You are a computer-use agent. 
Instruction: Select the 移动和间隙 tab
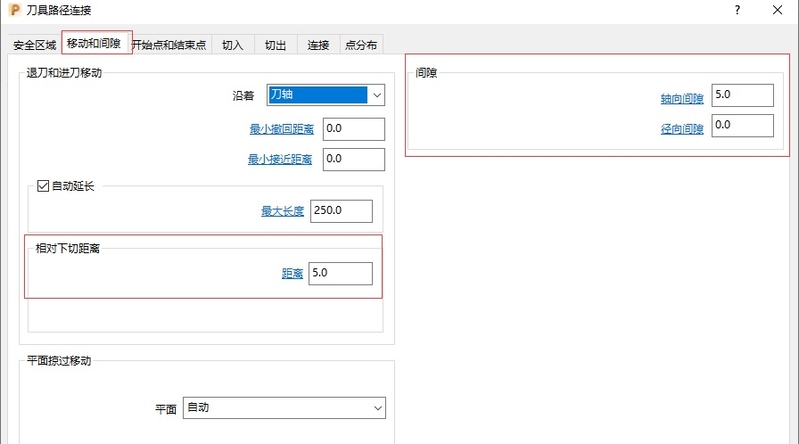pos(94,43)
